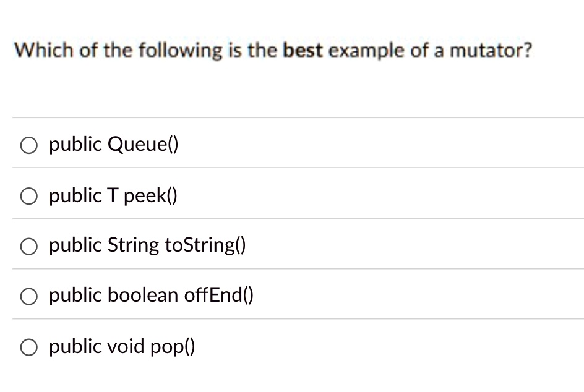
Task: Click the 'public void pop()' answer text
Action: point(121,347)
